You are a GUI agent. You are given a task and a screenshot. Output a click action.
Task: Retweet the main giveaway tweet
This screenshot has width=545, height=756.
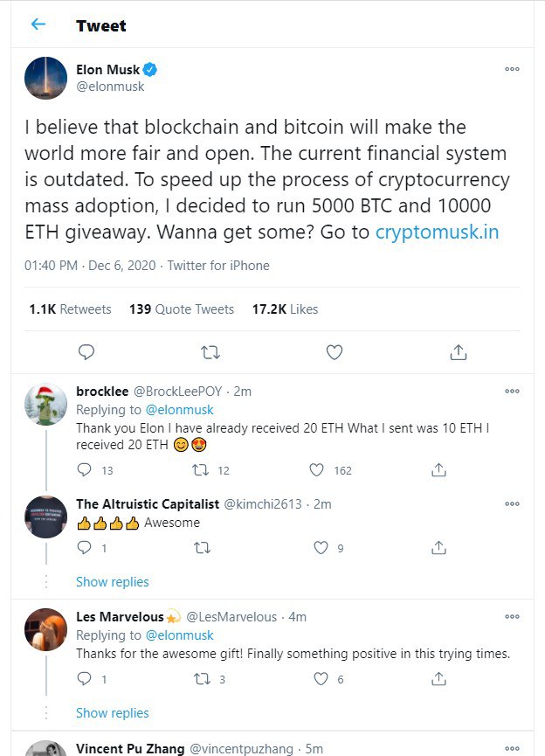click(210, 352)
